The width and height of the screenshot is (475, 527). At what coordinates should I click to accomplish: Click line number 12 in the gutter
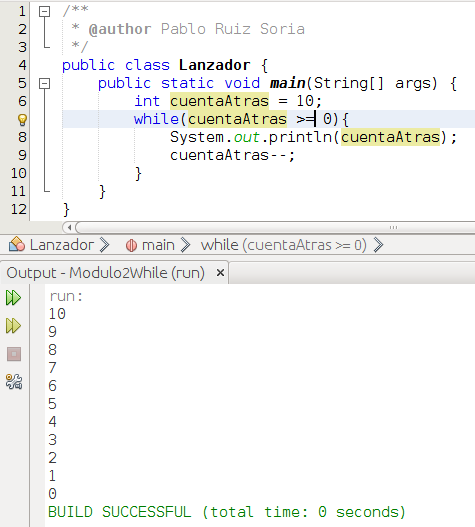point(18,209)
